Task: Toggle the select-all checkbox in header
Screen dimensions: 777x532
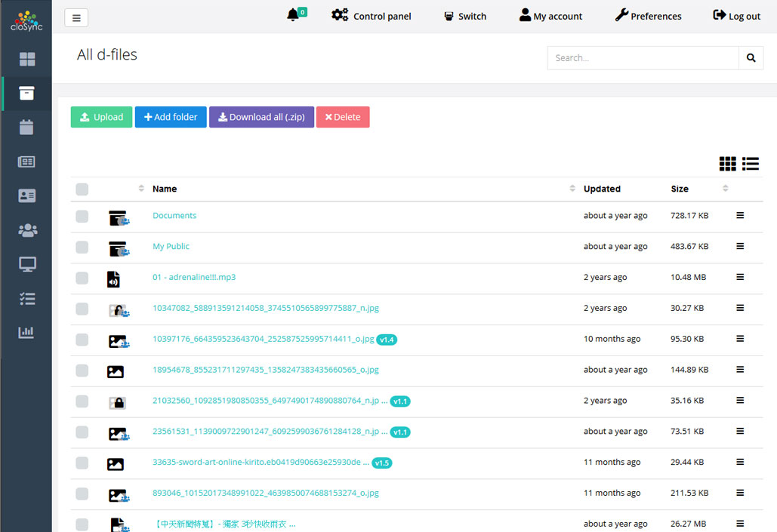Action: click(82, 189)
